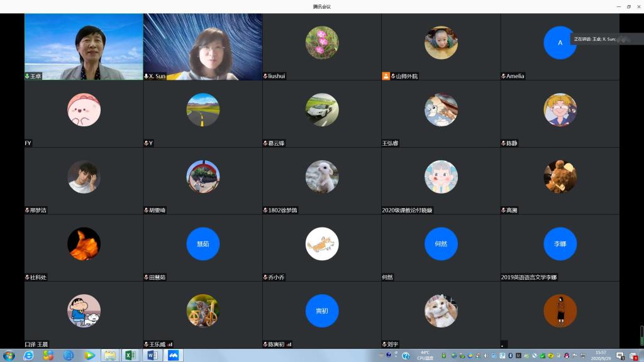Open the Word icon in the taskbar
Viewport: 644px width, 362px height.
coord(152,355)
